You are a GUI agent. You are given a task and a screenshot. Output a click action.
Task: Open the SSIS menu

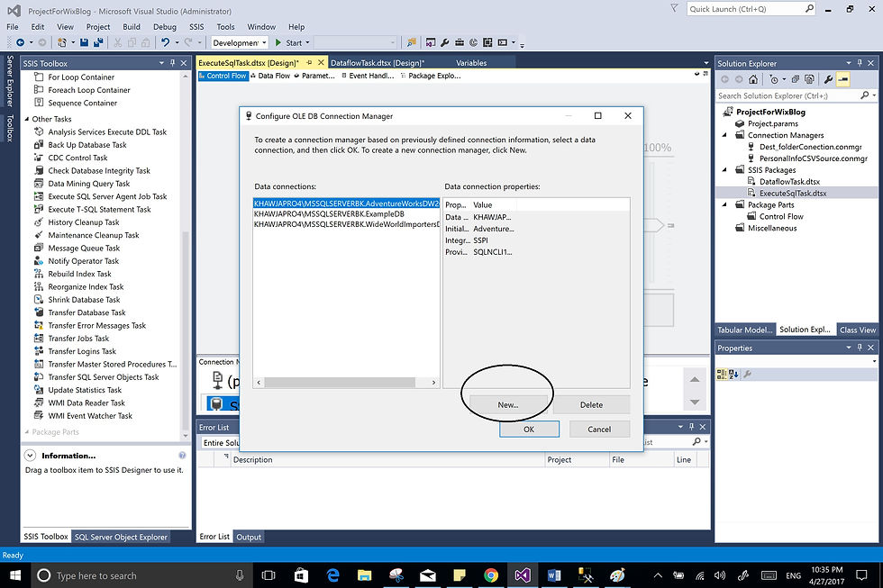196,26
